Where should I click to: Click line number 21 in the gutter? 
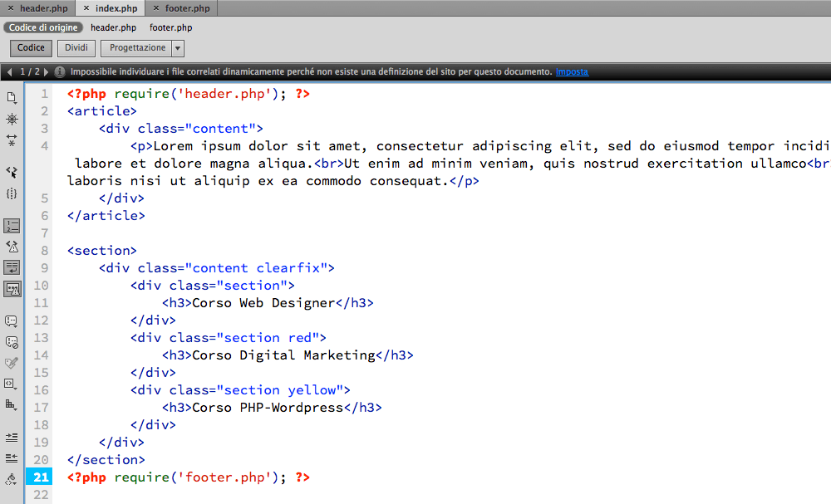40,477
